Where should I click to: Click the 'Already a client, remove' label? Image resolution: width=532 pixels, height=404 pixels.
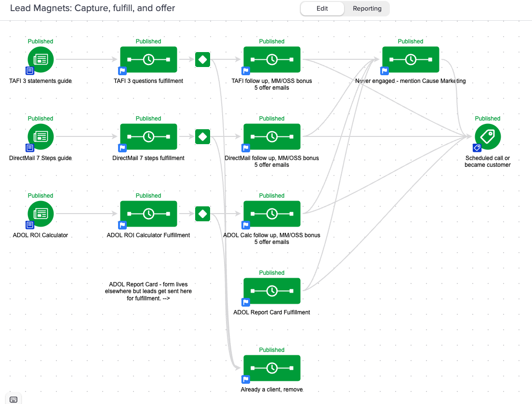272,390
